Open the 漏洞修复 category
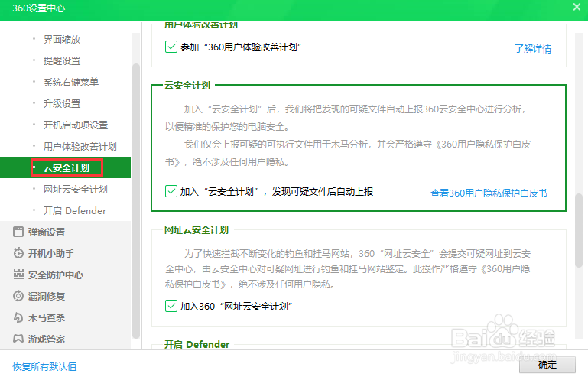Image resolution: width=588 pixels, height=377 pixels. coord(47,296)
